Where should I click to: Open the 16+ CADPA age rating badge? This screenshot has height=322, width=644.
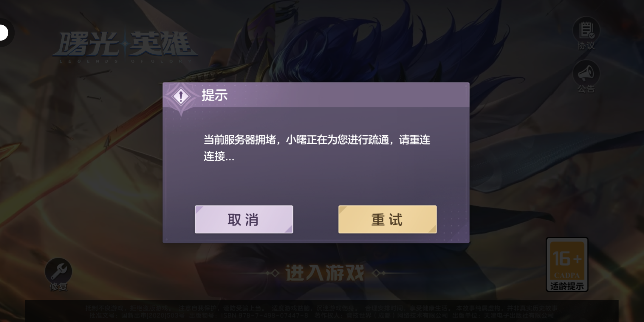567,264
